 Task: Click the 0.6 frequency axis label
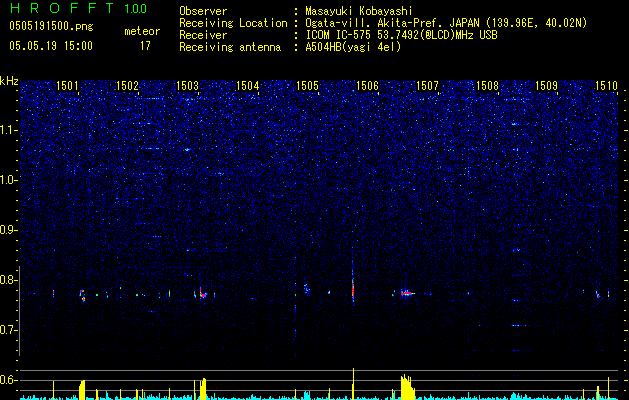pos(9,380)
